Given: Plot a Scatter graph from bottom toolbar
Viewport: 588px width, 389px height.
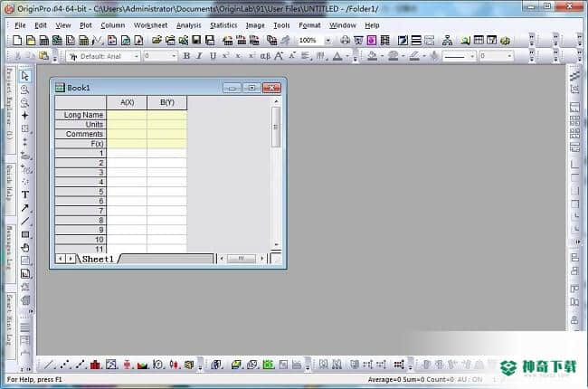Looking at the screenshot, I should click(x=64, y=365).
